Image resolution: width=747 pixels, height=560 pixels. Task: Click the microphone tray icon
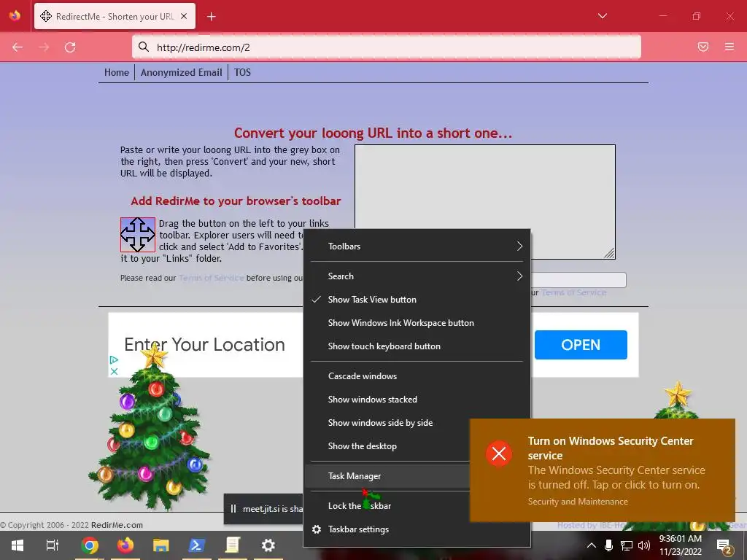pyautogui.click(x=608, y=545)
